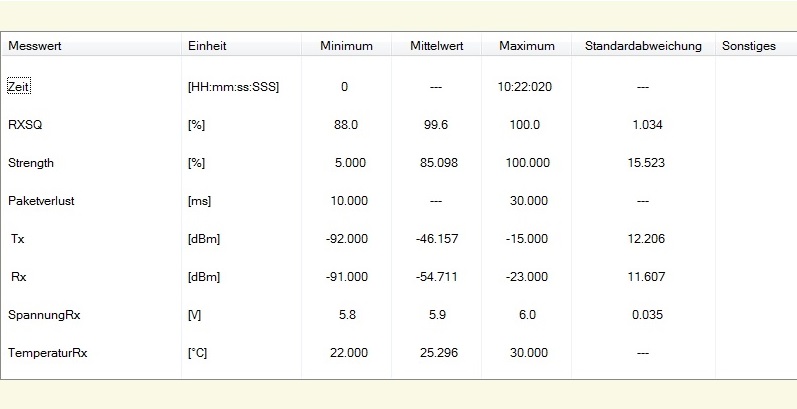797x409 pixels.
Task: Select the Tx row label
Action: (18, 239)
